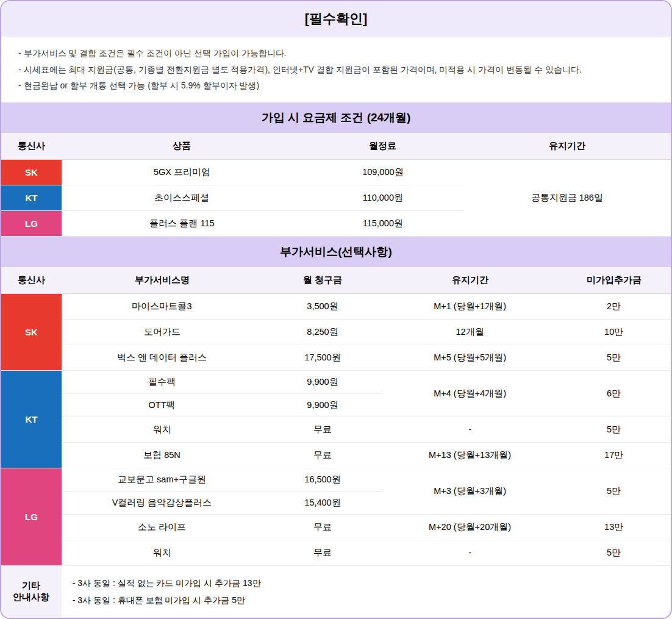Click the 상품 column header
The height and width of the screenshot is (619, 672).
(x=182, y=146)
